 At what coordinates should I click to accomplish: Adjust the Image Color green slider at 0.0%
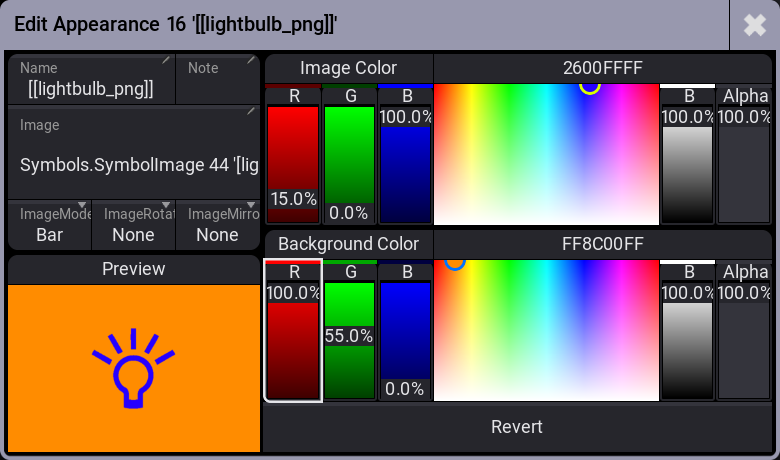tap(349, 164)
